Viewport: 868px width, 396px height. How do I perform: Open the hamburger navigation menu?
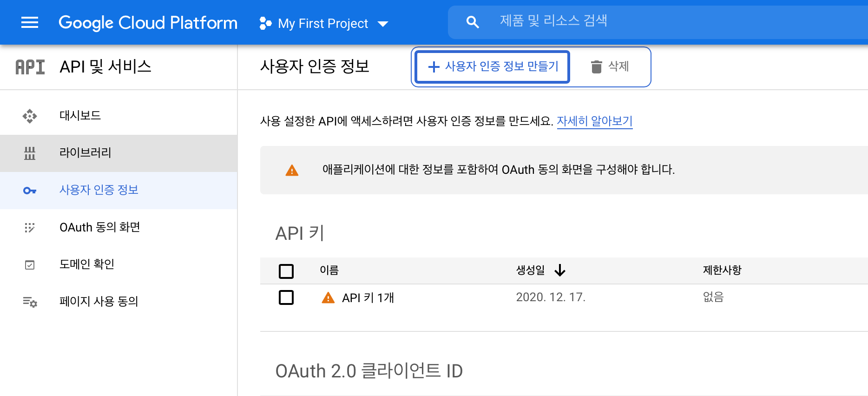(30, 22)
